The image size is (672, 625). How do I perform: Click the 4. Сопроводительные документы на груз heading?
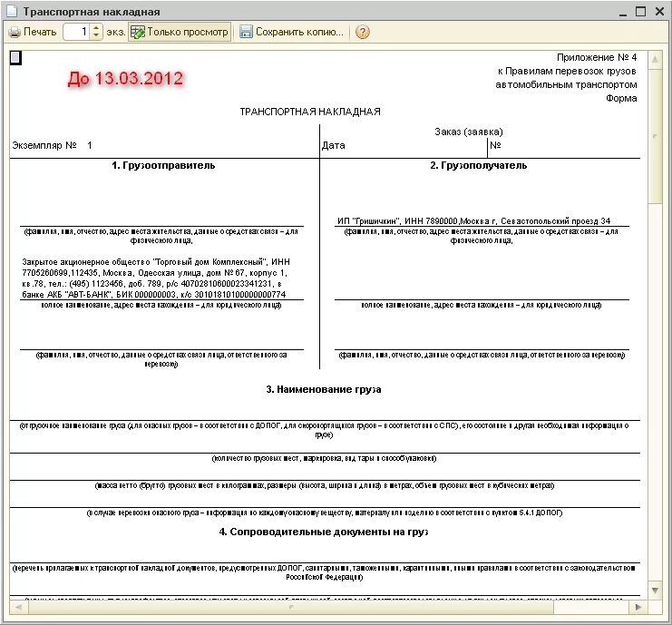tap(324, 532)
